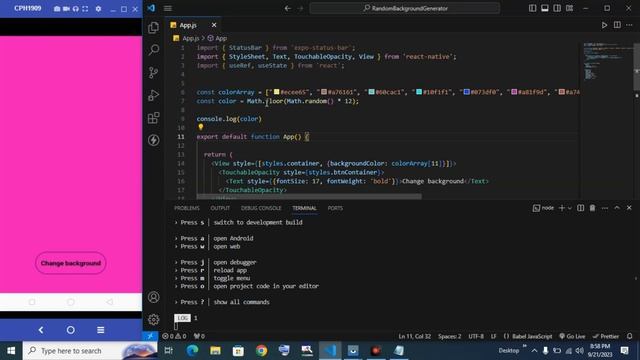This screenshot has width=640, height=360.
Task: Switch to the Output panel tab
Action: pyautogui.click(x=220, y=208)
